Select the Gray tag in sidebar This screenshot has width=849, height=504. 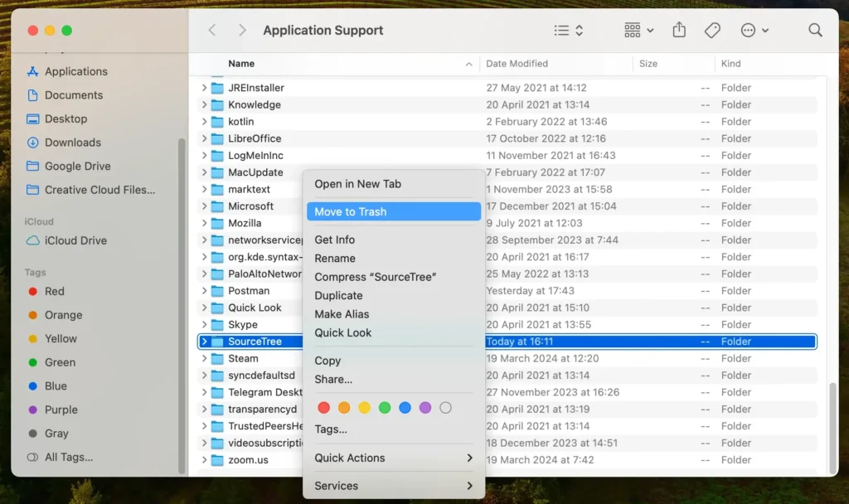coord(48,434)
